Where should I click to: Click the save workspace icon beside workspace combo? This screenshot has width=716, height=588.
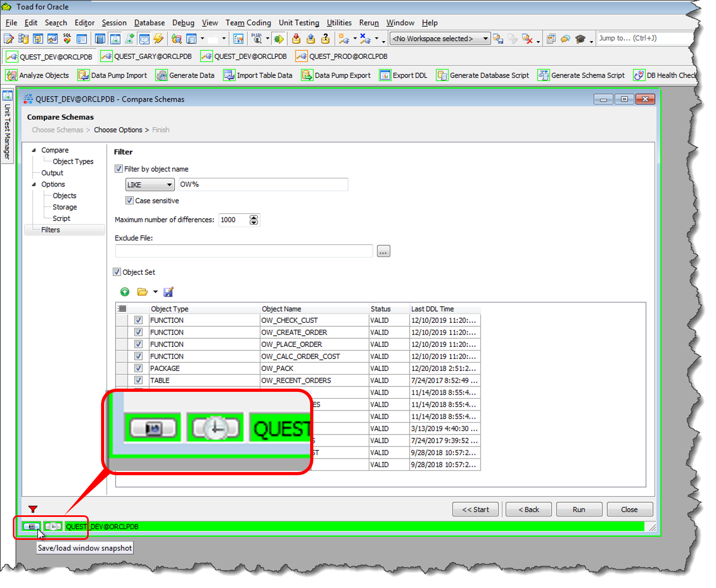pyautogui.click(x=498, y=38)
